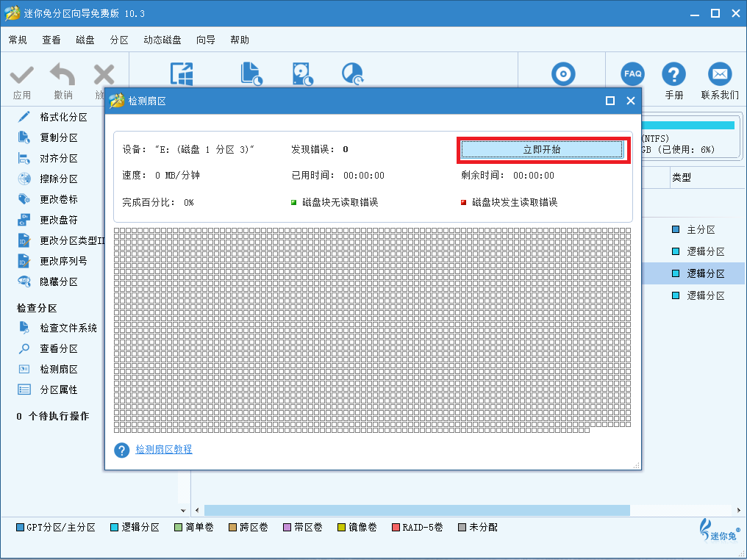This screenshot has height=560, width=747.
Task: Click the RAID-5卷 legend color swatch
Action: 396,528
